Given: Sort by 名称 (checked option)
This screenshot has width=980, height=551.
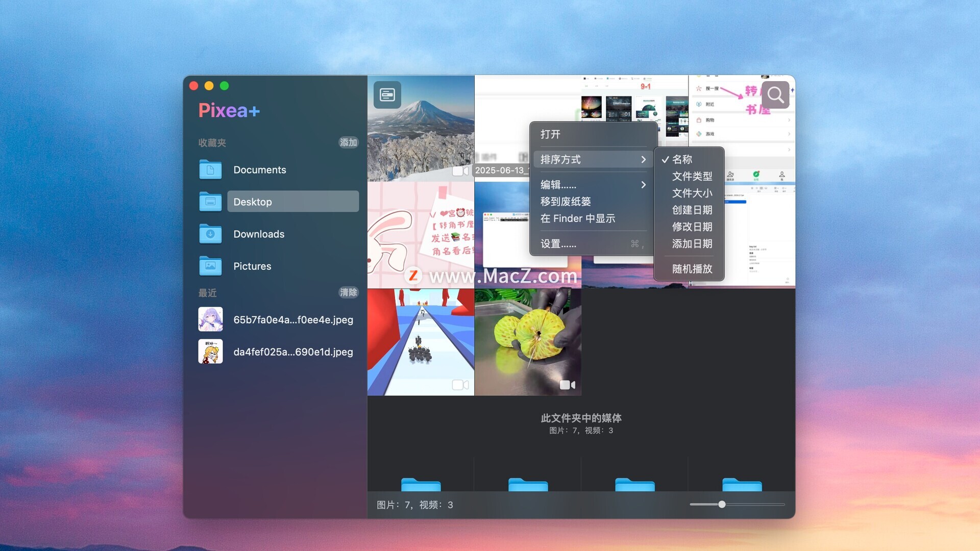Looking at the screenshot, I should (x=689, y=160).
